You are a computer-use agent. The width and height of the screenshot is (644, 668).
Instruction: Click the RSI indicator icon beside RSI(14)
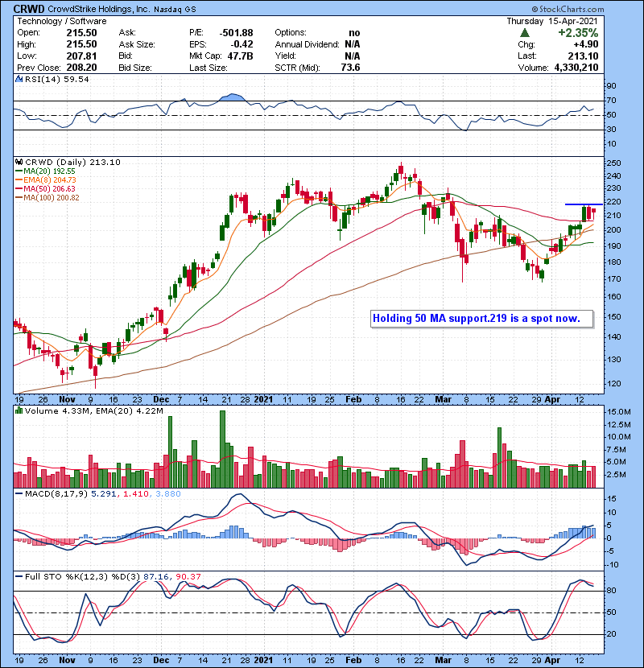[19, 79]
